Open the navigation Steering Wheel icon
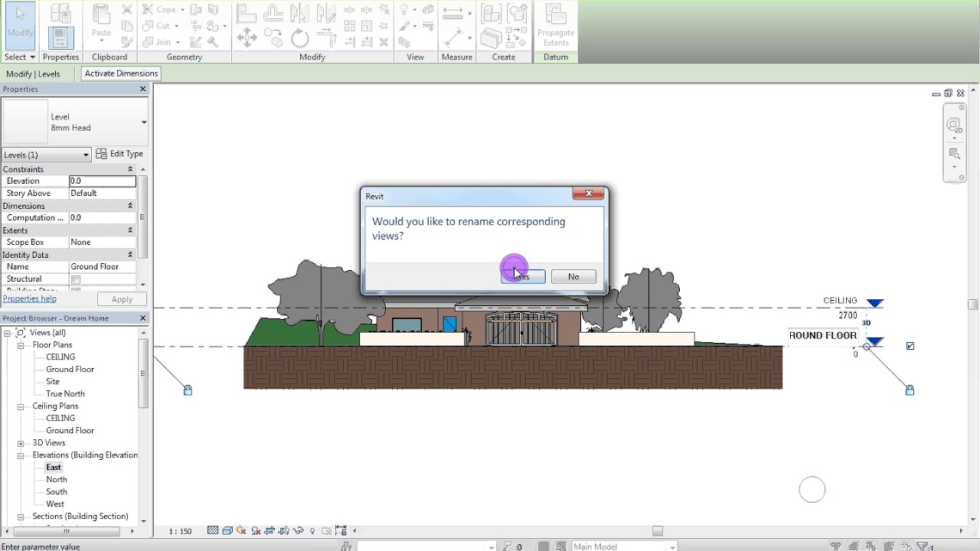The image size is (980, 551). [953, 125]
